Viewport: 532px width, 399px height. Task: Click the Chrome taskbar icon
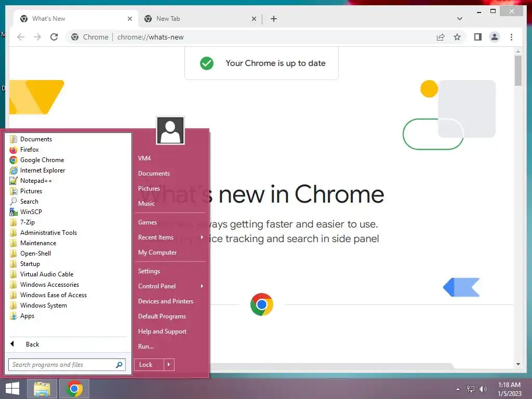pyautogui.click(x=74, y=389)
